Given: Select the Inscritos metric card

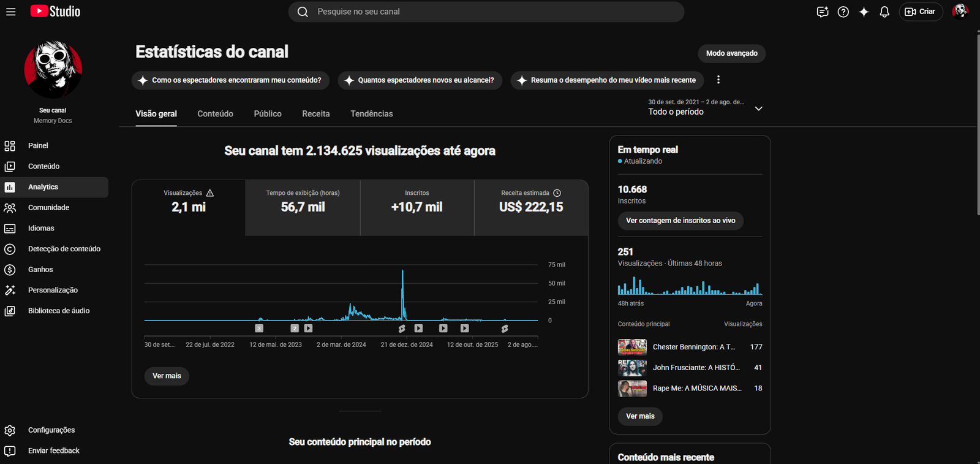Looking at the screenshot, I should pyautogui.click(x=417, y=208).
